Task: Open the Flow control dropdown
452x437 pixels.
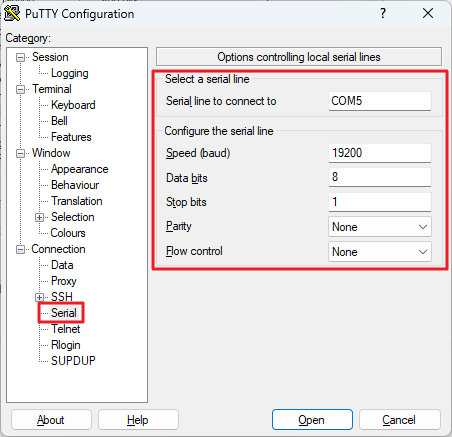Action: point(380,252)
